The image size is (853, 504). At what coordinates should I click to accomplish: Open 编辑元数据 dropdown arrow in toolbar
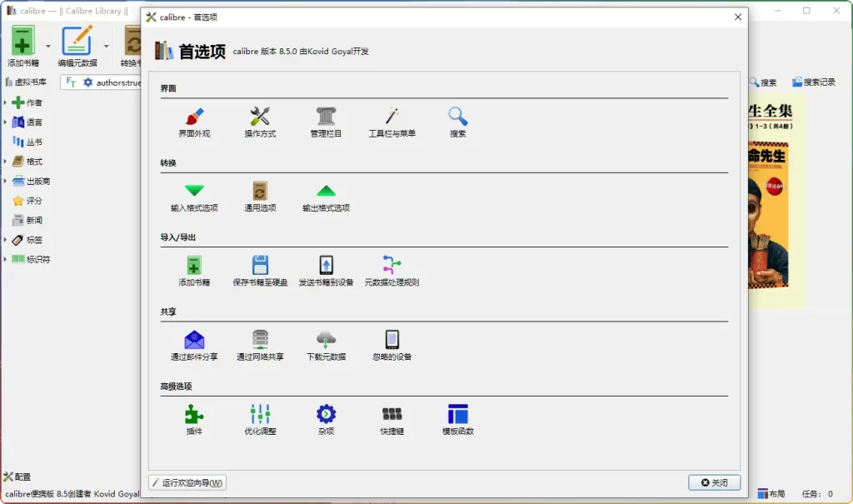(x=106, y=47)
